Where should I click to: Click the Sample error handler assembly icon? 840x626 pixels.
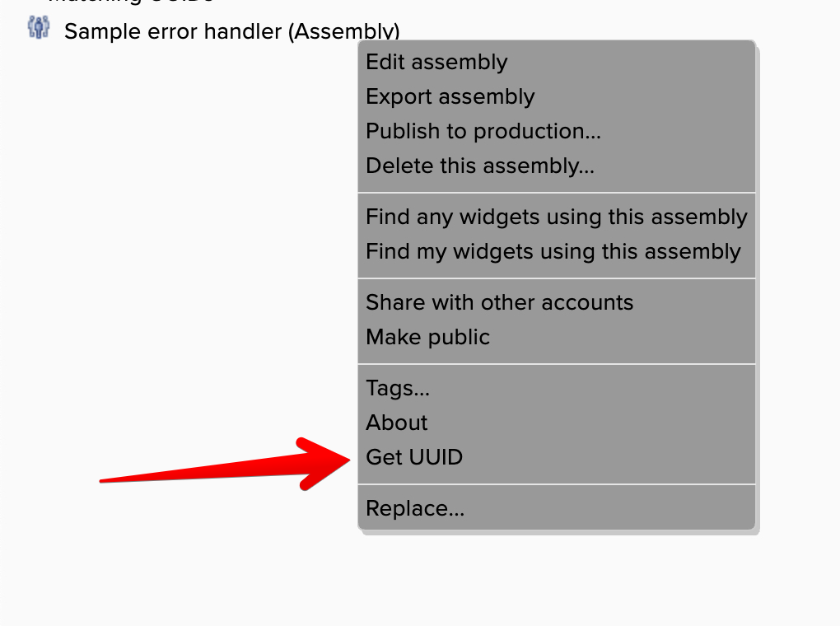coord(39,28)
